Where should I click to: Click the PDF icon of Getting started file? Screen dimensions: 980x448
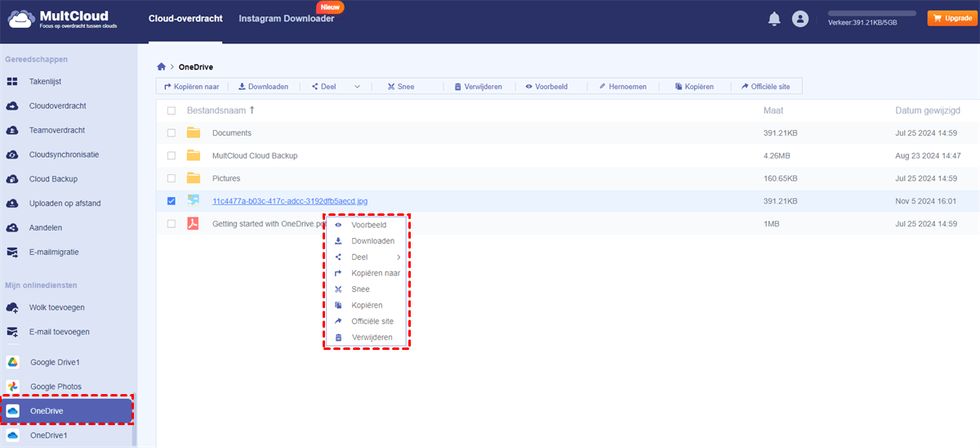click(194, 223)
